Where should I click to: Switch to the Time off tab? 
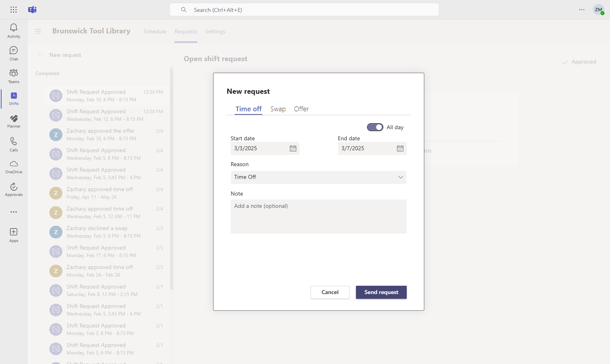[249, 109]
